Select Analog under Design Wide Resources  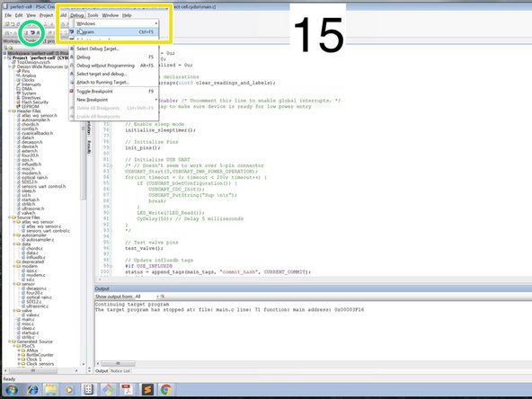coord(29,75)
